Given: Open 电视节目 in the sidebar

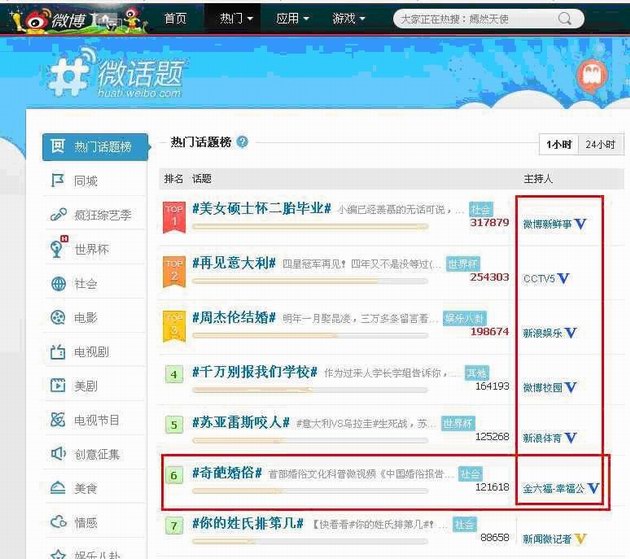Looking at the screenshot, I should coord(95,420).
